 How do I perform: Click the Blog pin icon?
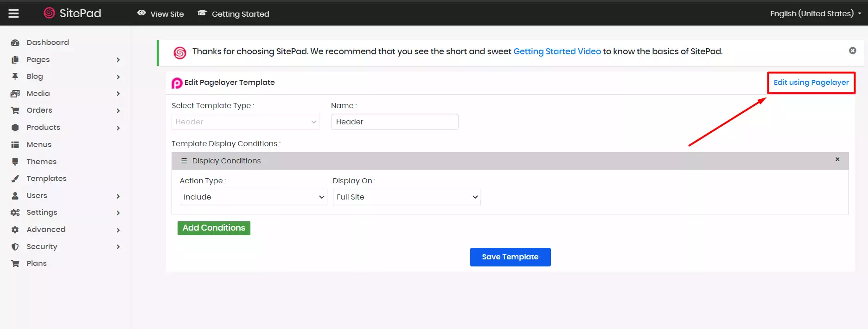point(15,77)
